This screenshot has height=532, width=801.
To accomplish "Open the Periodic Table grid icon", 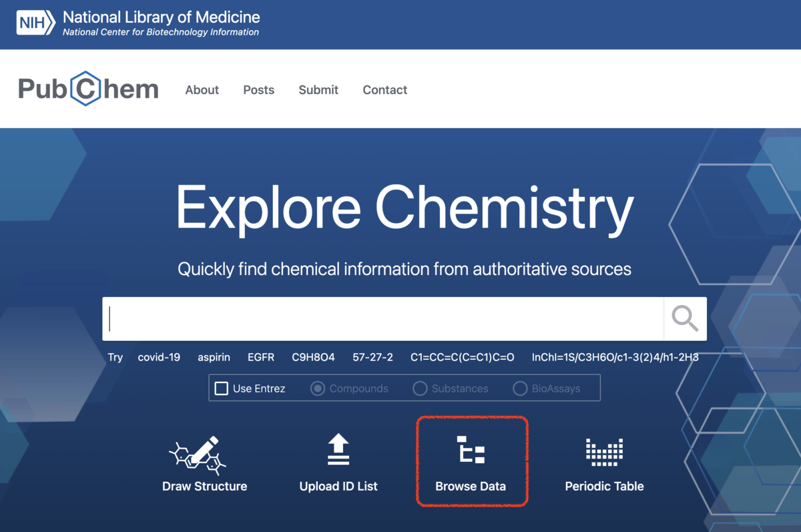I will (x=604, y=452).
